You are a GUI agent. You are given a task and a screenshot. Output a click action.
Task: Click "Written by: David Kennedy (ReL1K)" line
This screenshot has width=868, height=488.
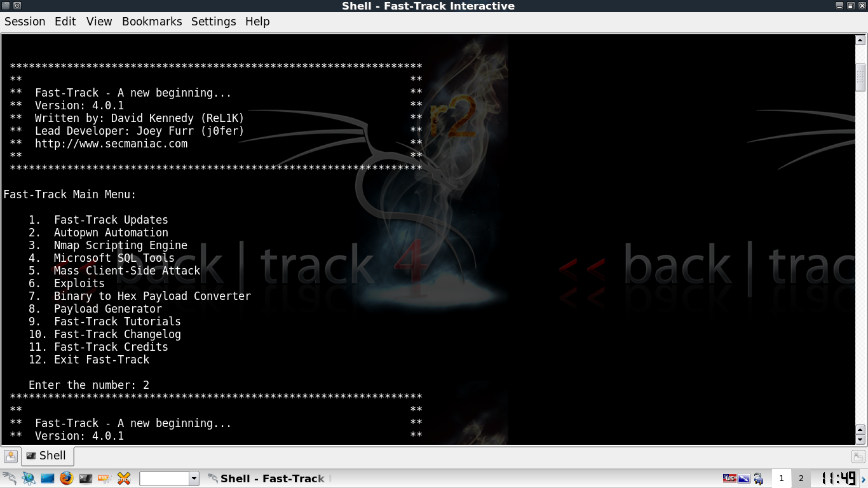tap(140, 118)
